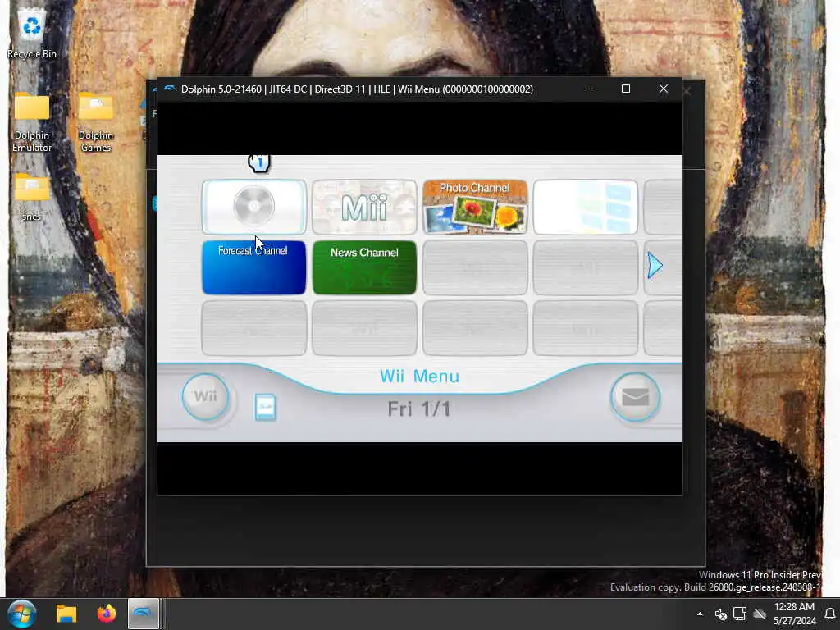The image size is (840, 630).
Task: Select the Forecast Channel tile
Action: pos(254,267)
